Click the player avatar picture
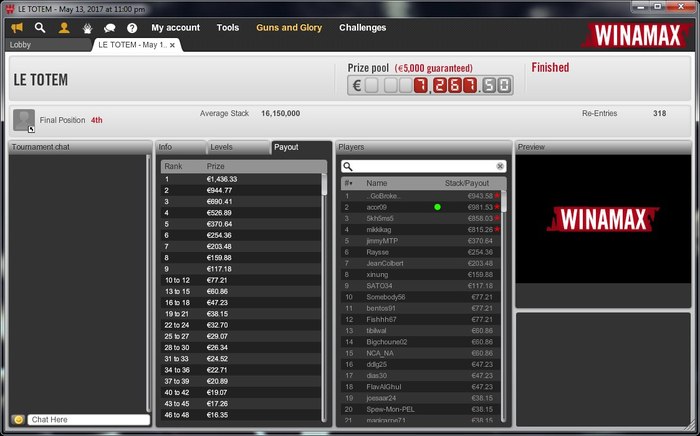The width and height of the screenshot is (700, 436). (x=24, y=120)
